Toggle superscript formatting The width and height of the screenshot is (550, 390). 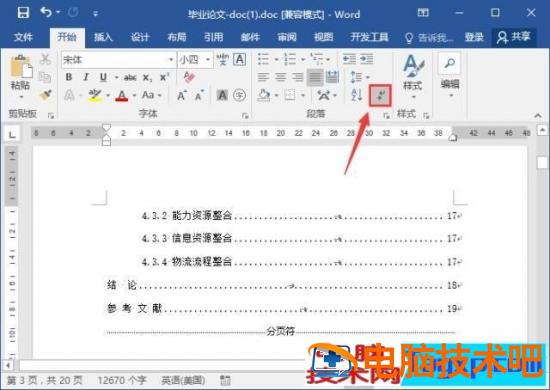[164, 78]
